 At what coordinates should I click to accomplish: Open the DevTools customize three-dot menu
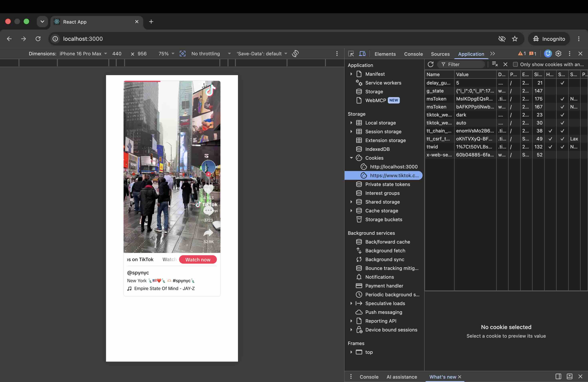[x=569, y=54]
